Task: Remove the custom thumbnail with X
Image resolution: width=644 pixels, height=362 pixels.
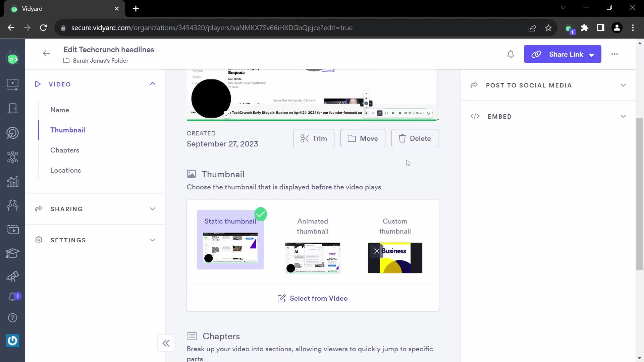Action: click(x=377, y=251)
